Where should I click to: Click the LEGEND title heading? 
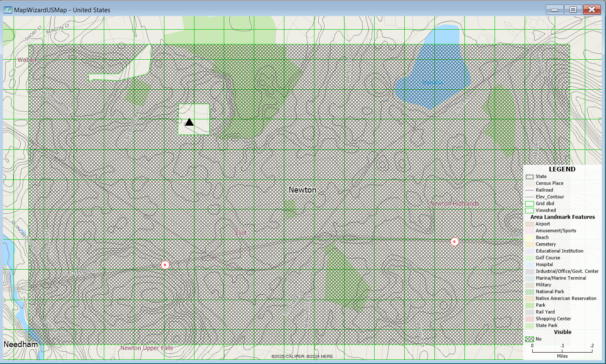[562, 169]
